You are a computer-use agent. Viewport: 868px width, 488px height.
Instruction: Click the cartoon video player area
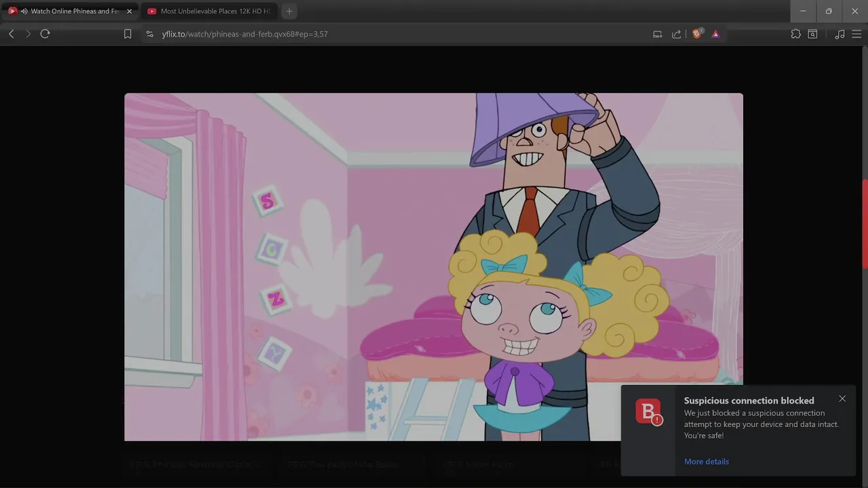(x=433, y=267)
